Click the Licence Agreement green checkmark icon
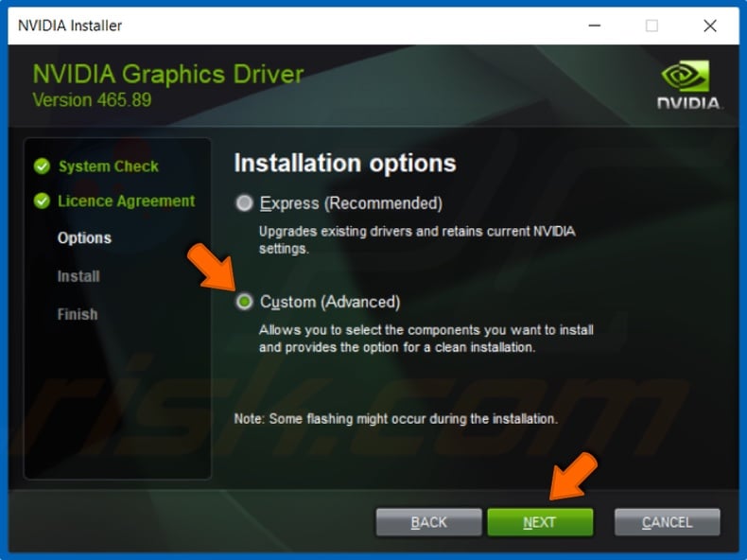 tap(42, 201)
